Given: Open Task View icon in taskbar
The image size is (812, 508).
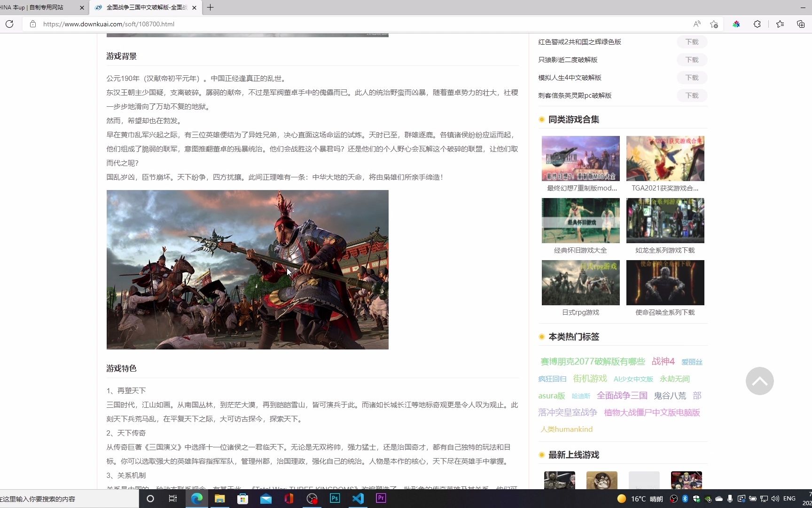Looking at the screenshot, I should coord(173,499).
